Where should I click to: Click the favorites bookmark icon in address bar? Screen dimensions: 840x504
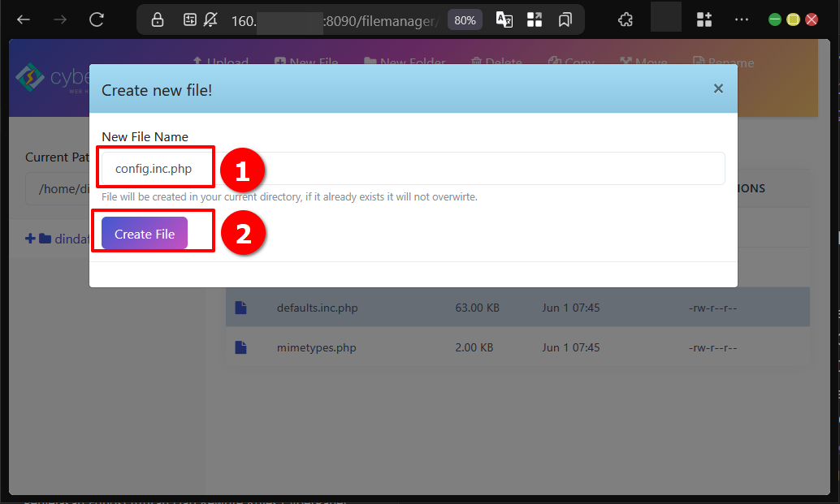(x=565, y=20)
